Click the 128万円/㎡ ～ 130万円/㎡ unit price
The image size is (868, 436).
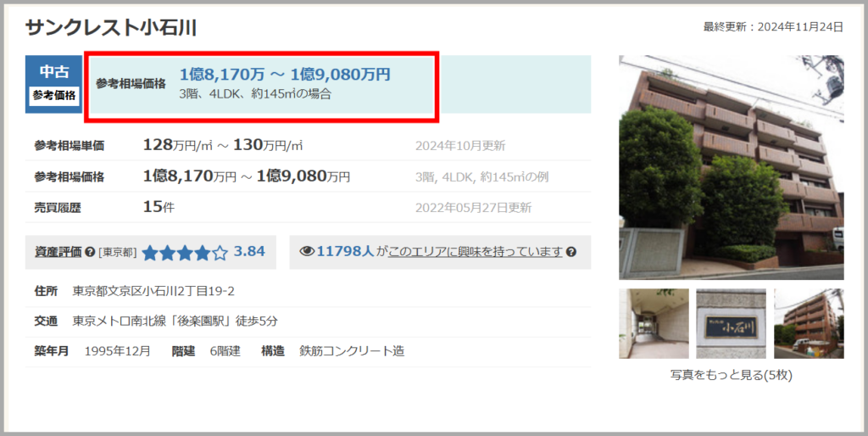pos(223,145)
